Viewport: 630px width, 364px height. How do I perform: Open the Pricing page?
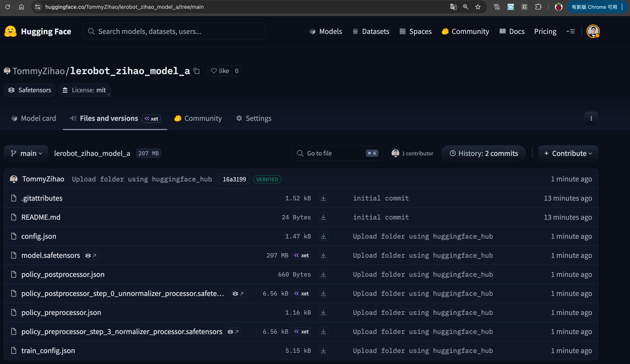[x=545, y=31]
